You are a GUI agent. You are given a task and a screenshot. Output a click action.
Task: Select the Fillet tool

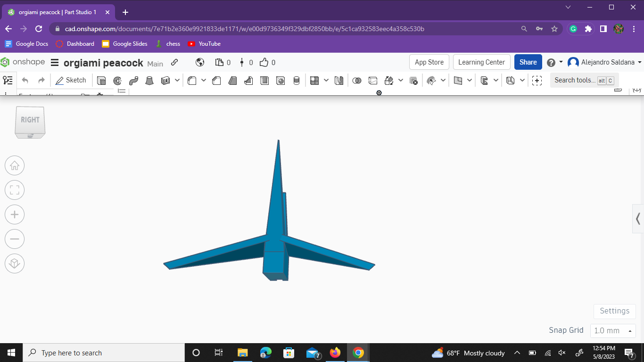pos(192,81)
